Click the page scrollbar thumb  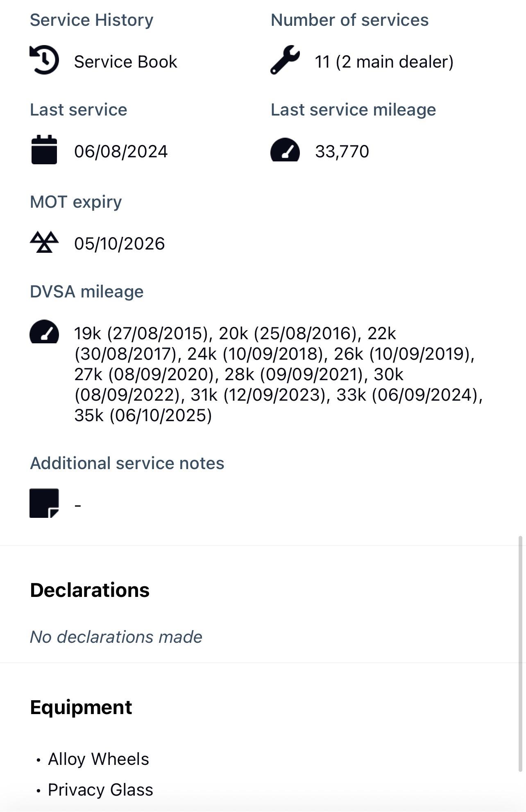[521, 653]
